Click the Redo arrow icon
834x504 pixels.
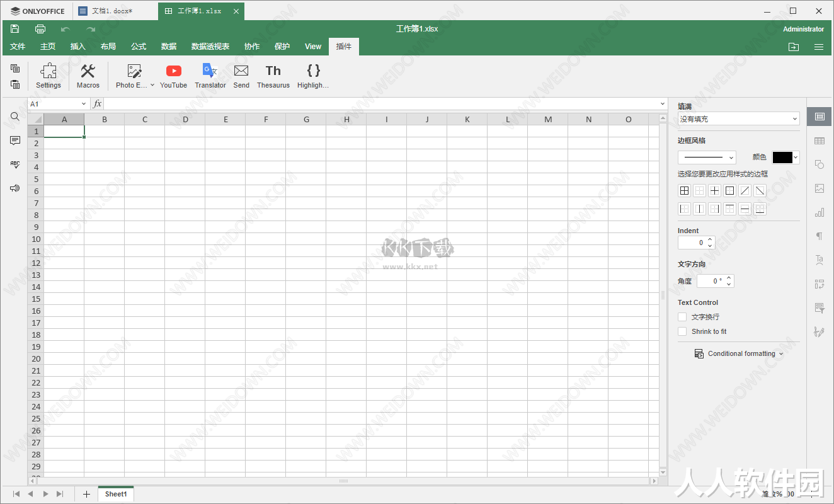tap(91, 29)
